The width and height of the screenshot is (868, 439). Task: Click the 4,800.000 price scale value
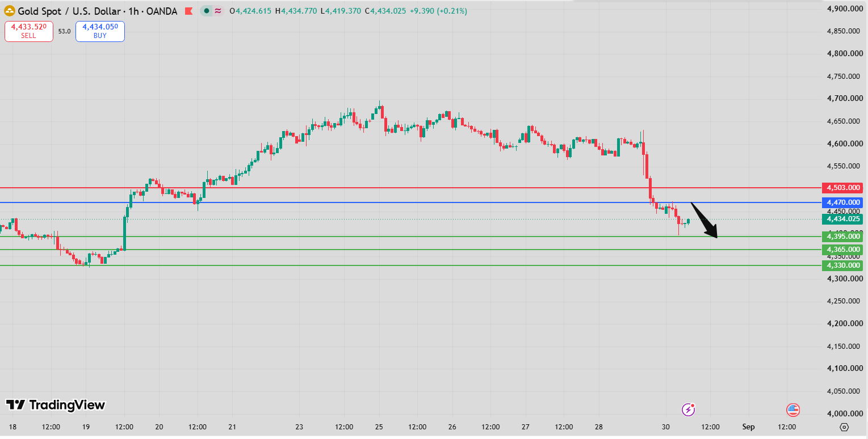[844, 53]
